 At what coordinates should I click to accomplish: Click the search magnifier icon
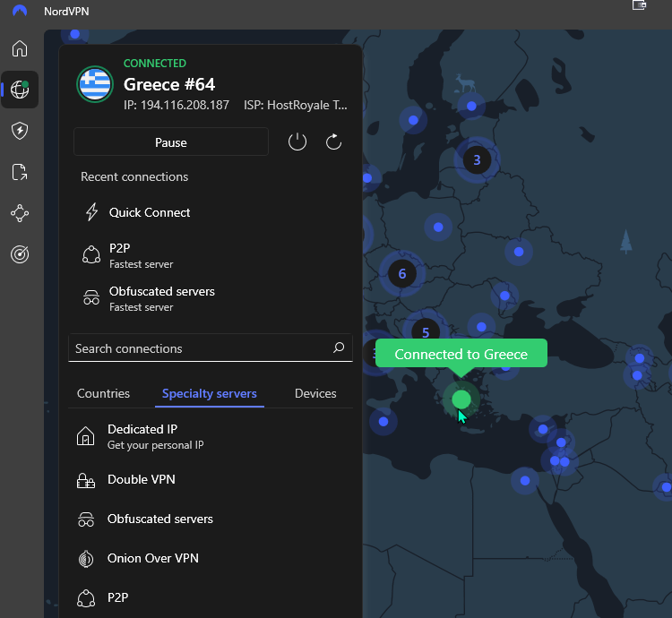[339, 348]
